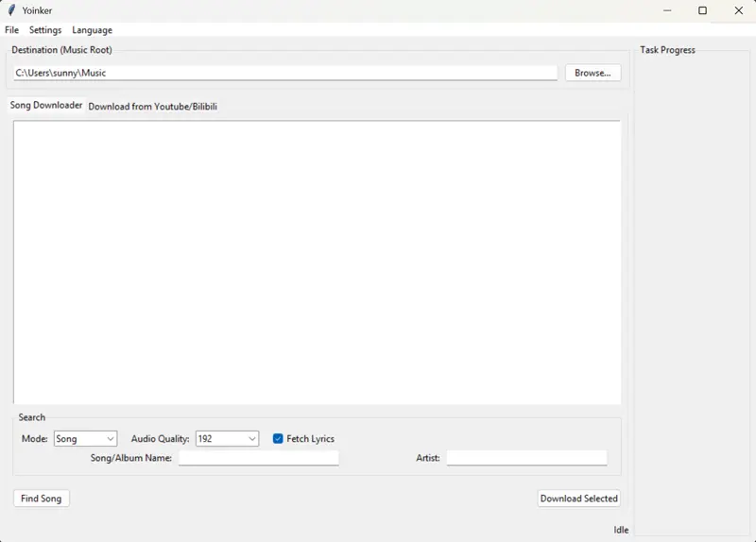
Task: Open the Language menu
Action: coord(92,30)
